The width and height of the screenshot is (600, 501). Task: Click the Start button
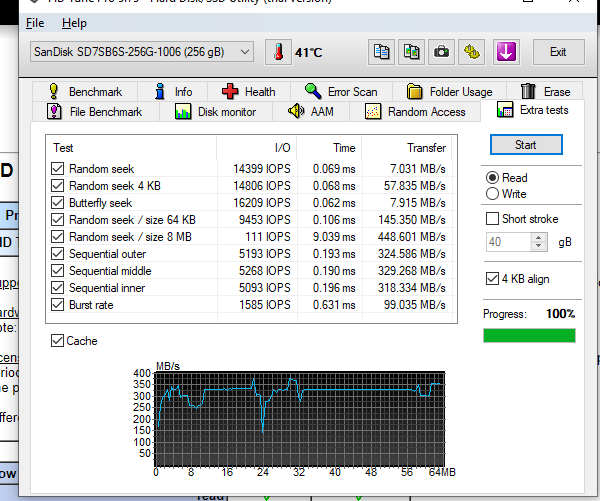pos(526,145)
